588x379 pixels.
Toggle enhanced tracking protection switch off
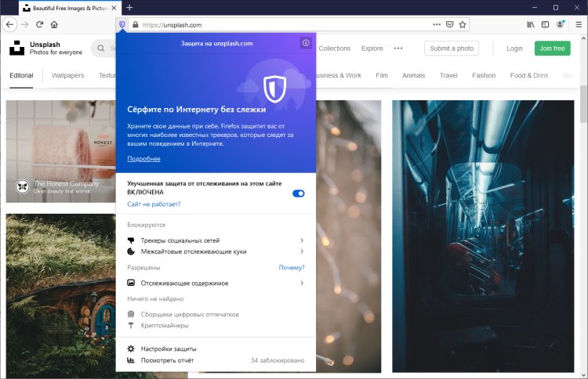click(x=299, y=193)
